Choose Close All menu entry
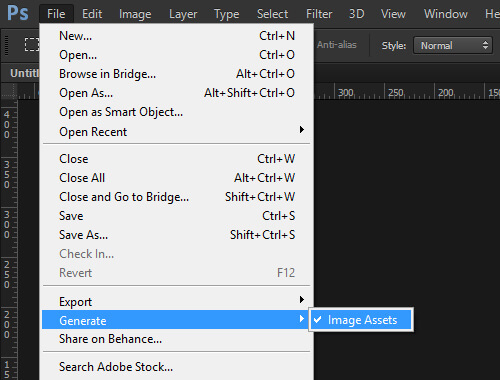500x380 pixels. coord(177,178)
